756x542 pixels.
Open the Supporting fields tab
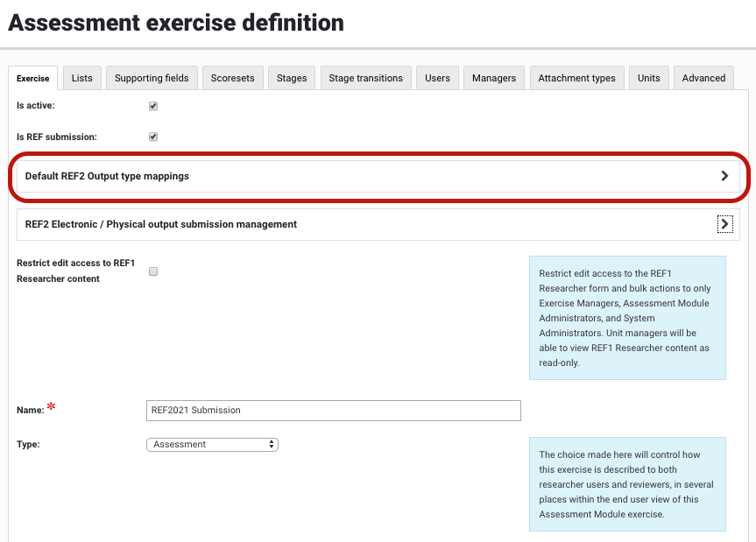point(152,78)
